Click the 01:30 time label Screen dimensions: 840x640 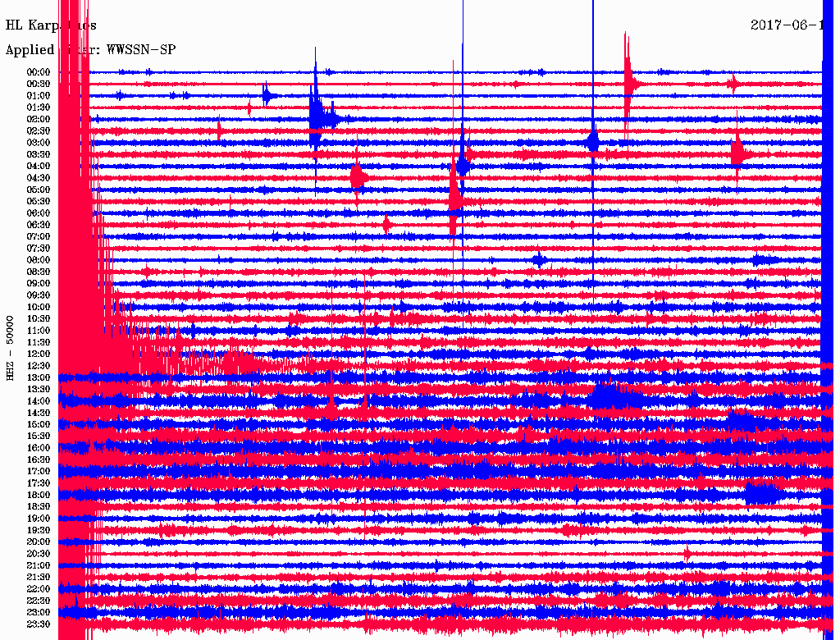click(39, 107)
